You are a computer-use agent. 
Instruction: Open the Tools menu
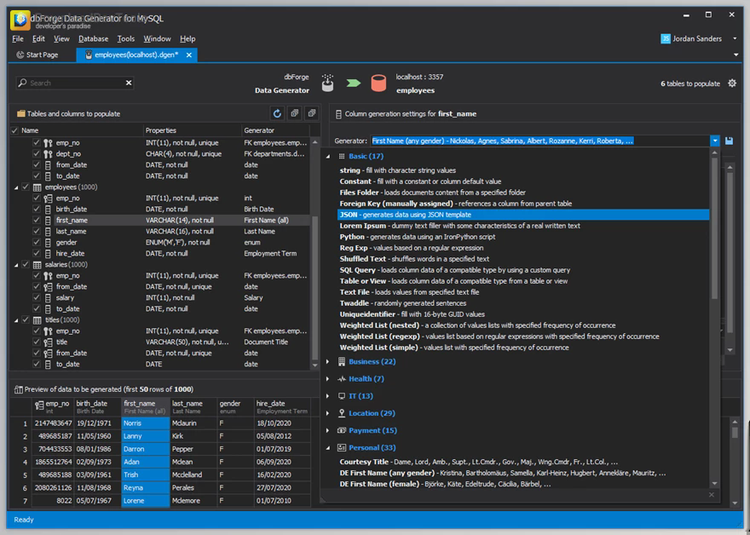pos(126,39)
